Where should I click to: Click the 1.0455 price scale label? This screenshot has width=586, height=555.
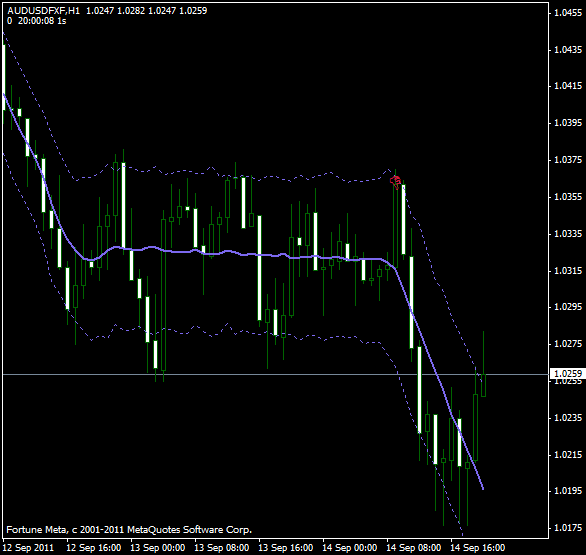pyautogui.click(x=568, y=13)
